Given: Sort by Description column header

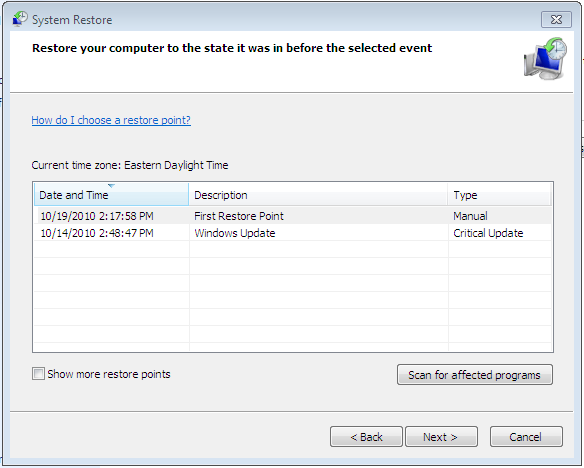Looking at the screenshot, I should (x=318, y=195).
